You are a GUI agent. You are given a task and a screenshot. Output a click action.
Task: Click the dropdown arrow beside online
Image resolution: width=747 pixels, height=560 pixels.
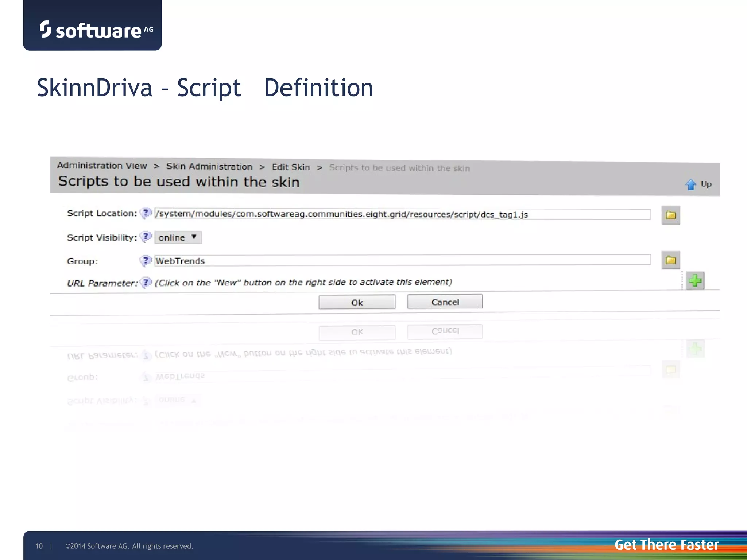[194, 237]
